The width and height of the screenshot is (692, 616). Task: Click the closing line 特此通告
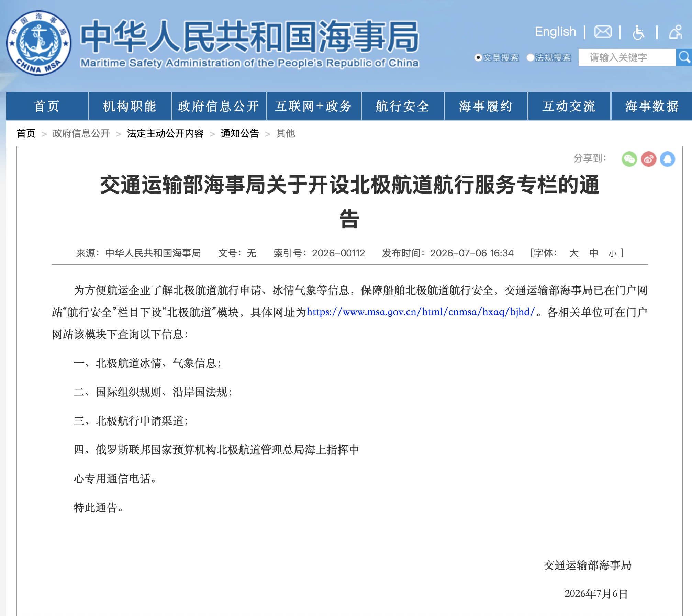pyautogui.click(x=99, y=507)
